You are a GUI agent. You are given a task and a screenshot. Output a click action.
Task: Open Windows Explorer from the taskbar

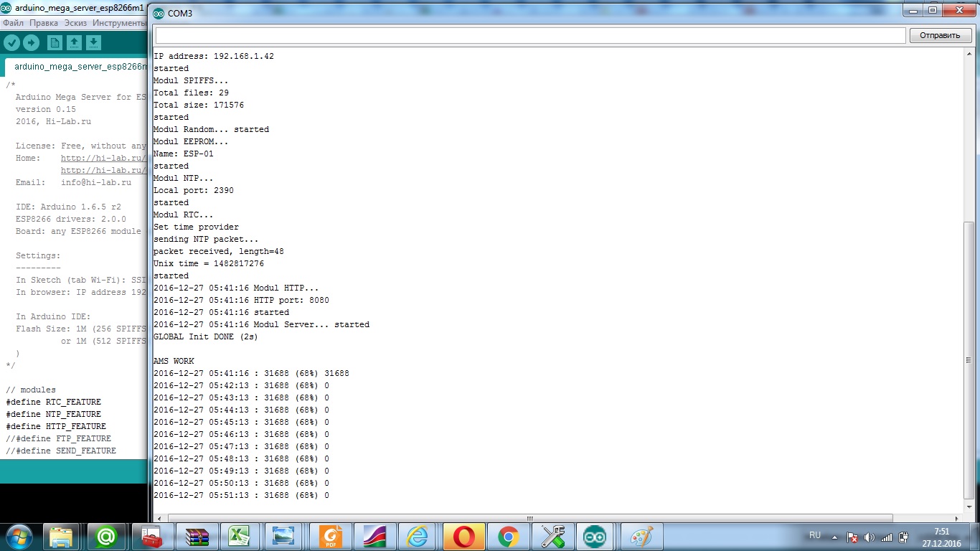pyautogui.click(x=61, y=537)
